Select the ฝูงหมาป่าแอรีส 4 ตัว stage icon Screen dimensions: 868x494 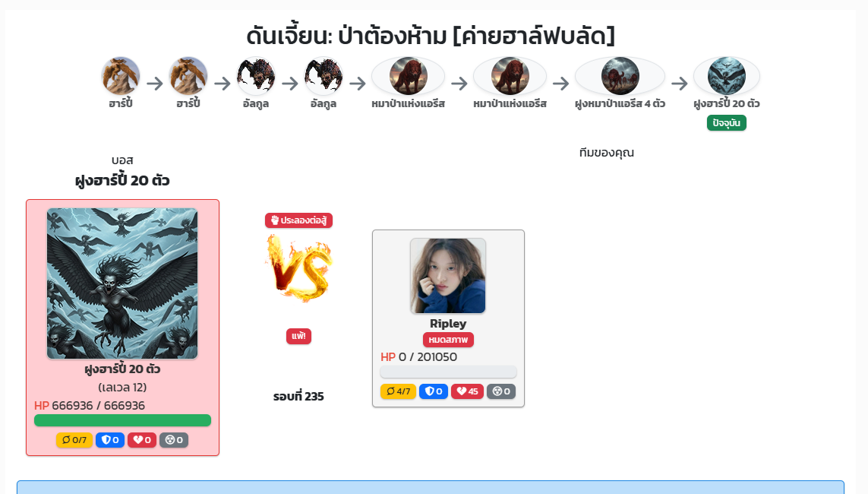coord(620,76)
